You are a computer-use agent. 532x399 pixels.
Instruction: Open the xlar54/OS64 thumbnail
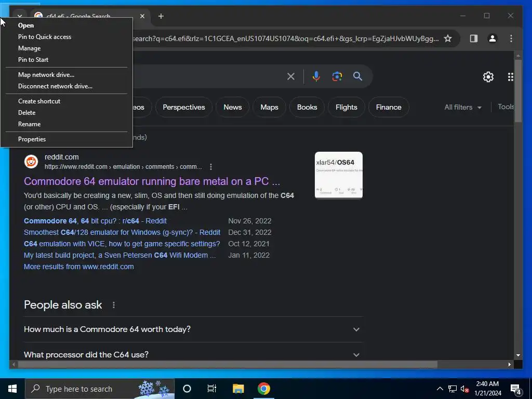[x=339, y=175]
